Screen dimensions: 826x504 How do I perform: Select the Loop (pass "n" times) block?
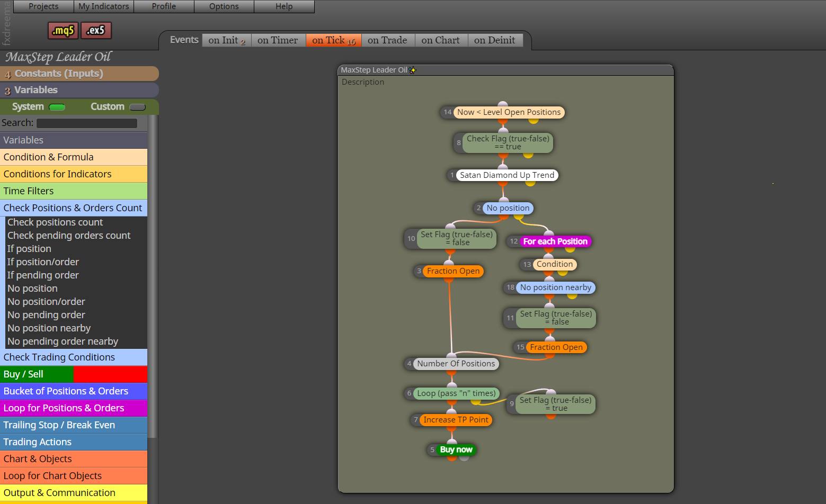coord(456,393)
